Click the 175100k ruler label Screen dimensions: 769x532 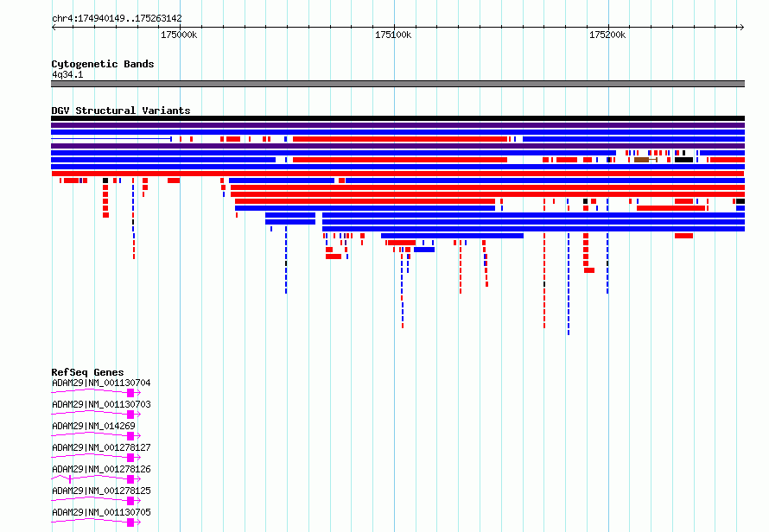[393, 35]
